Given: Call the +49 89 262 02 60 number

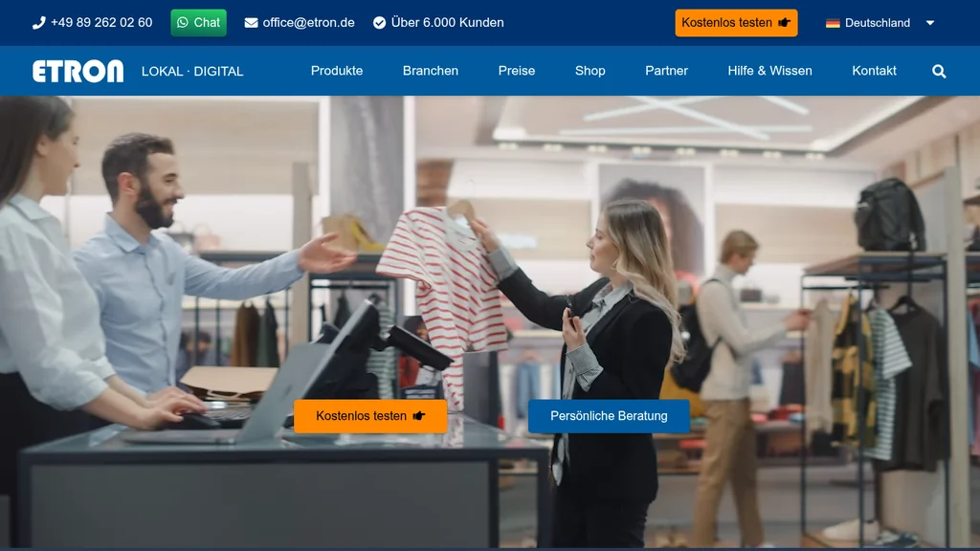Looking at the screenshot, I should [101, 23].
